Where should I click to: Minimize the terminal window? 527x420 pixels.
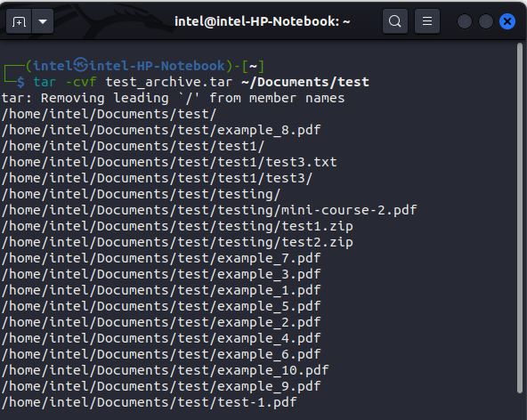(465, 22)
